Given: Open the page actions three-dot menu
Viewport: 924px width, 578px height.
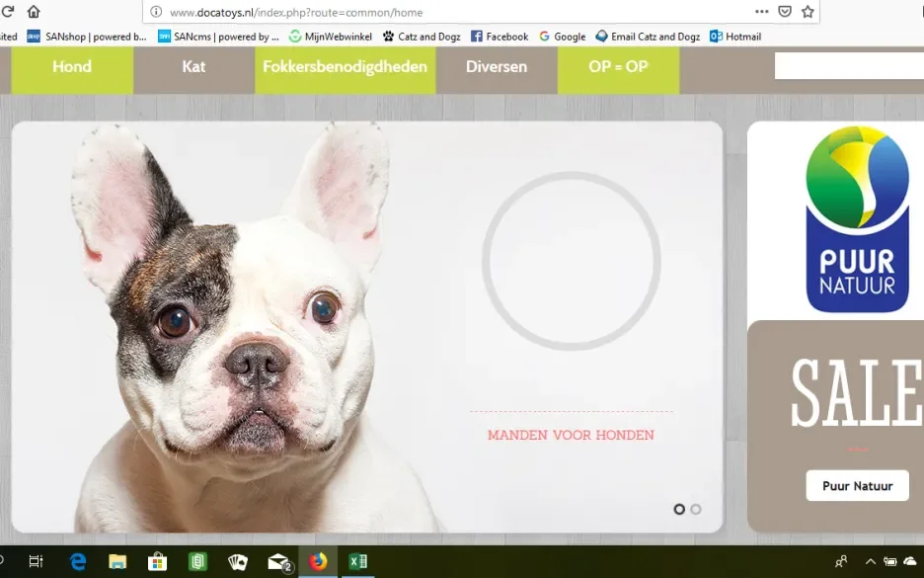Looking at the screenshot, I should (761, 12).
